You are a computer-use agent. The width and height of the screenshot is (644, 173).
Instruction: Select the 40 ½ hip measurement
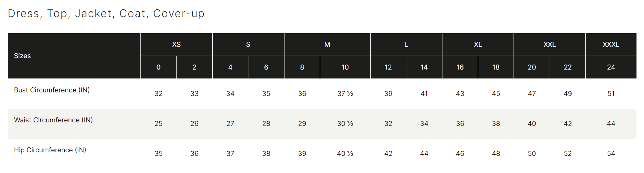click(x=345, y=154)
